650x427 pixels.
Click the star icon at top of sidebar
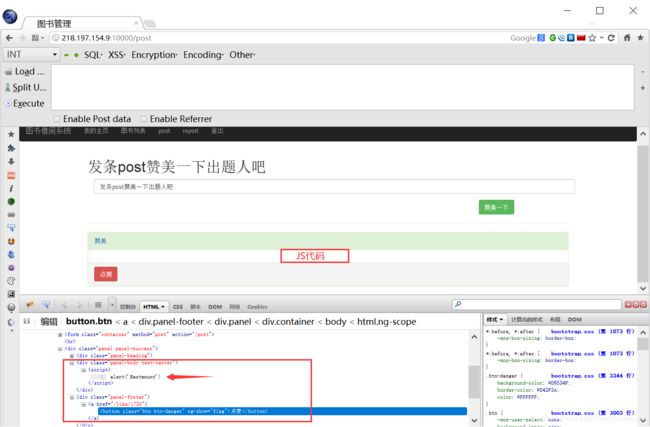tap(11, 134)
